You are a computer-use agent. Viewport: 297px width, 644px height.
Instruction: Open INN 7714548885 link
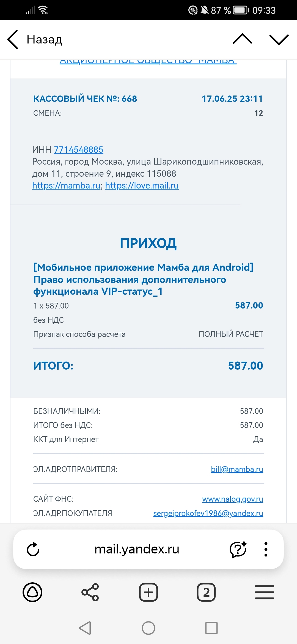[x=78, y=150]
